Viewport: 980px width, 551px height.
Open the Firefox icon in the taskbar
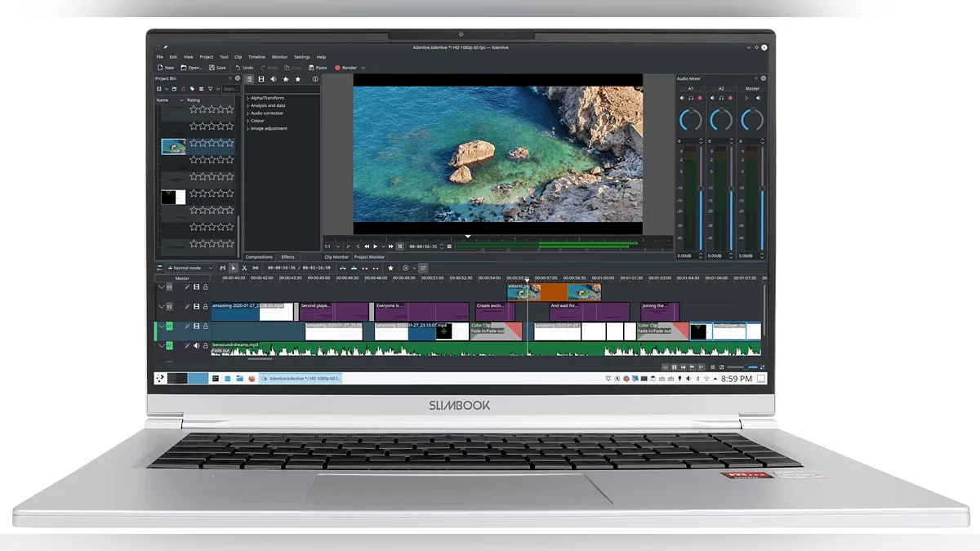pos(252,378)
